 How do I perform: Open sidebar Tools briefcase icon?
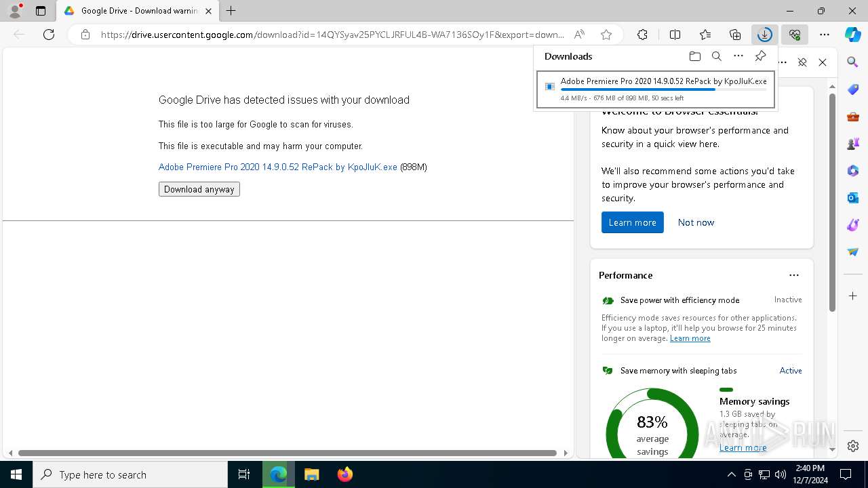[x=853, y=117]
